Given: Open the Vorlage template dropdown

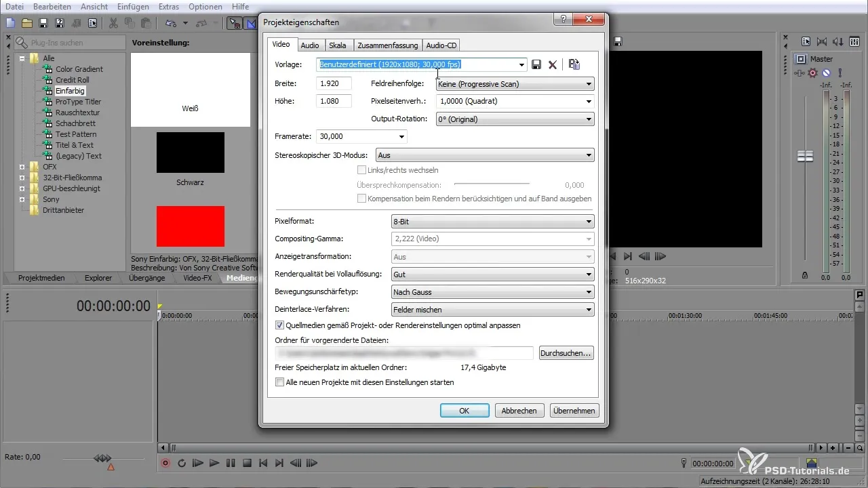Looking at the screenshot, I should 521,64.
